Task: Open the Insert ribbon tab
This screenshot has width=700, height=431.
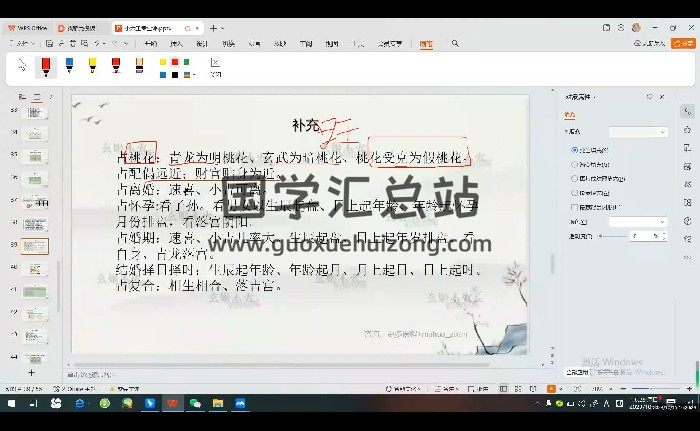Action: (176, 44)
